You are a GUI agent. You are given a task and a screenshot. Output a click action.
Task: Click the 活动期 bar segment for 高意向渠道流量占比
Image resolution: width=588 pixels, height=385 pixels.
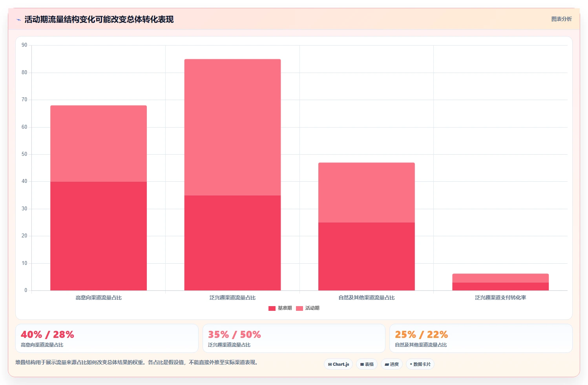pos(99,144)
